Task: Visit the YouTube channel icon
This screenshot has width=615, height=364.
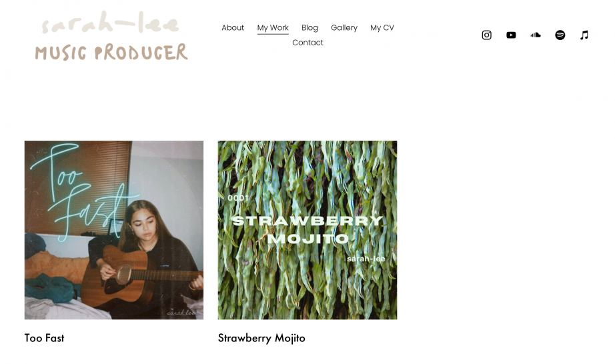Action: (x=511, y=35)
